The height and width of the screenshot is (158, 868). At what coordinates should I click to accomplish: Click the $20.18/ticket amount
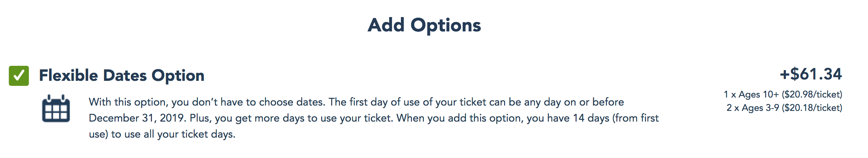pos(812,108)
